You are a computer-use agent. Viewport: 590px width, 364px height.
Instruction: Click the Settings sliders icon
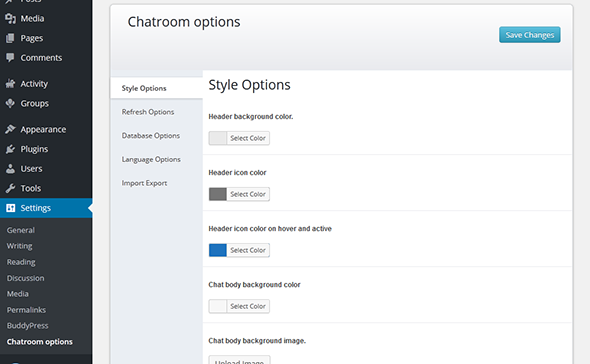[x=11, y=208]
